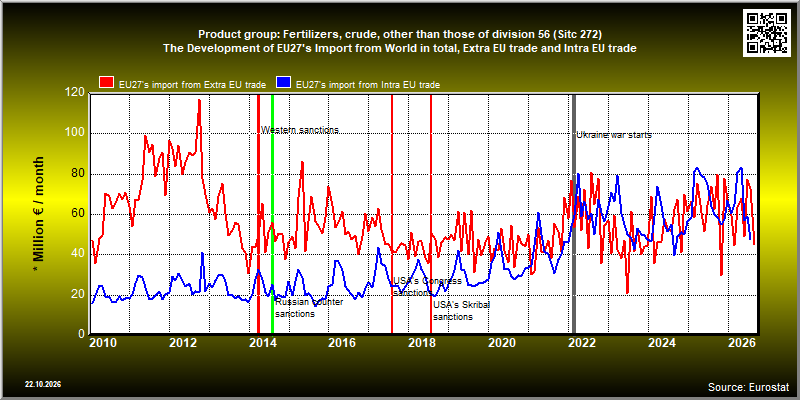Image resolution: width=800 pixels, height=400 pixels.
Task: Click the 60 y-axis value
Action: click(78, 214)
